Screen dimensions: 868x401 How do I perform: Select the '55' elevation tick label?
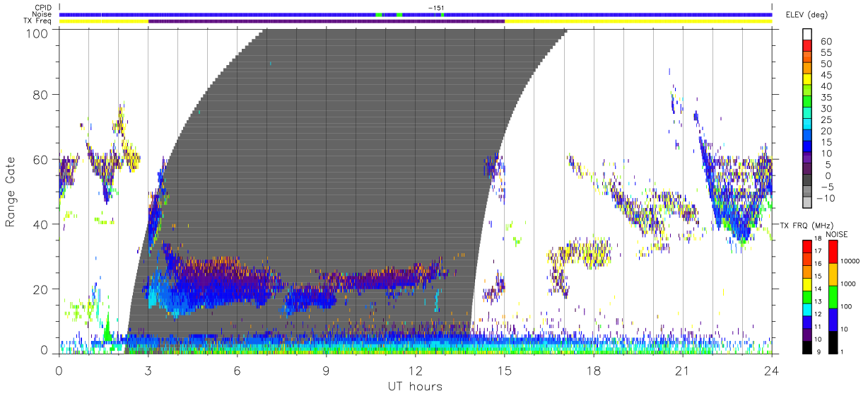pos(825,53)
